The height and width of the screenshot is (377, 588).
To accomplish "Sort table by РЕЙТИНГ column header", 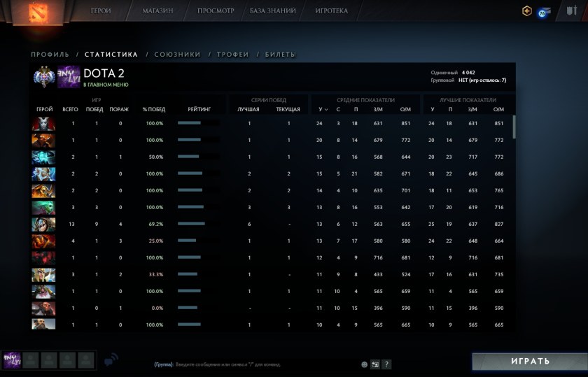I will pos(199,109).
